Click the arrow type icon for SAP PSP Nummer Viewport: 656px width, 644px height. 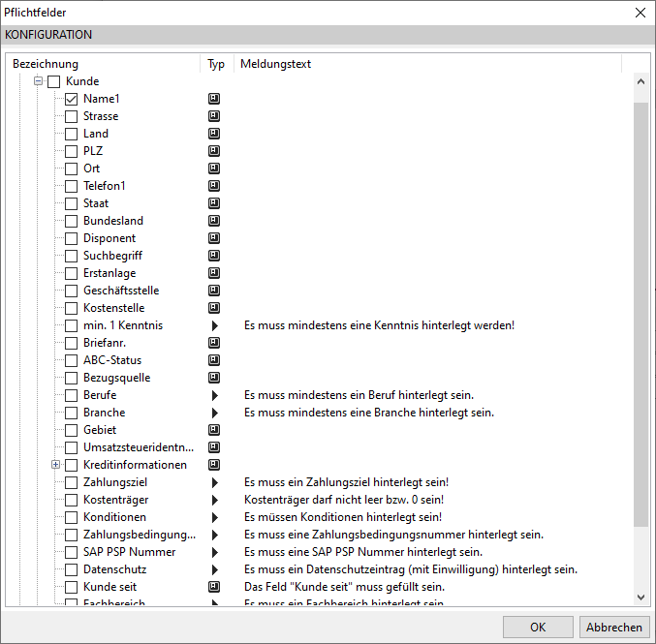click(214, 552)
